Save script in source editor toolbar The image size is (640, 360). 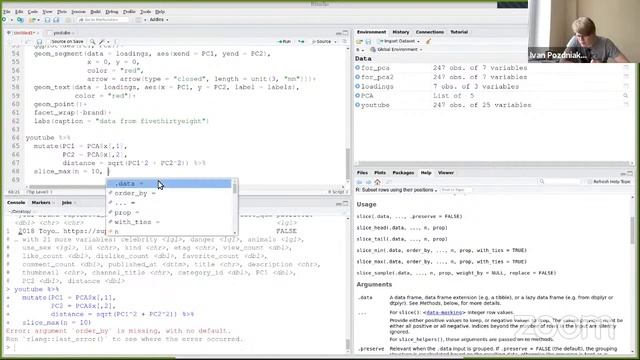pos(39,41)
